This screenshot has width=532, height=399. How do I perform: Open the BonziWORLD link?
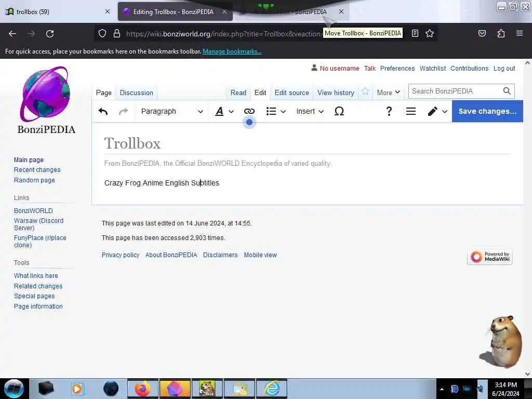click(33, 211)
